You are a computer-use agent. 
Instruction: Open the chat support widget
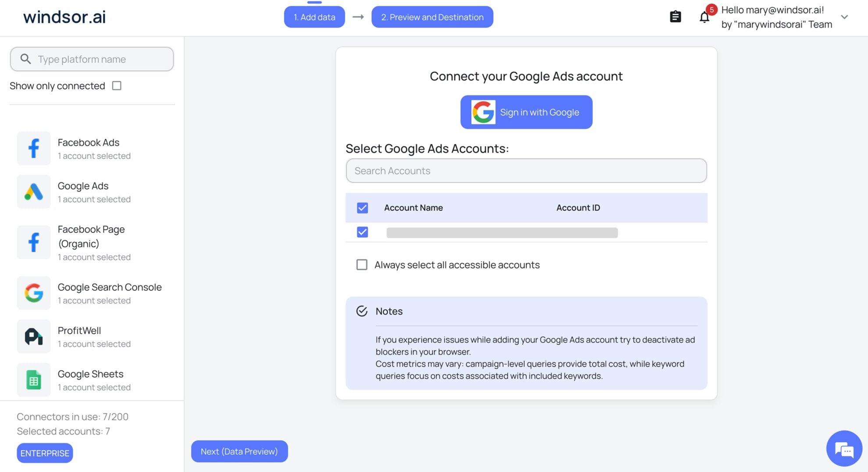pyautogui.click(x=844, y=448)
